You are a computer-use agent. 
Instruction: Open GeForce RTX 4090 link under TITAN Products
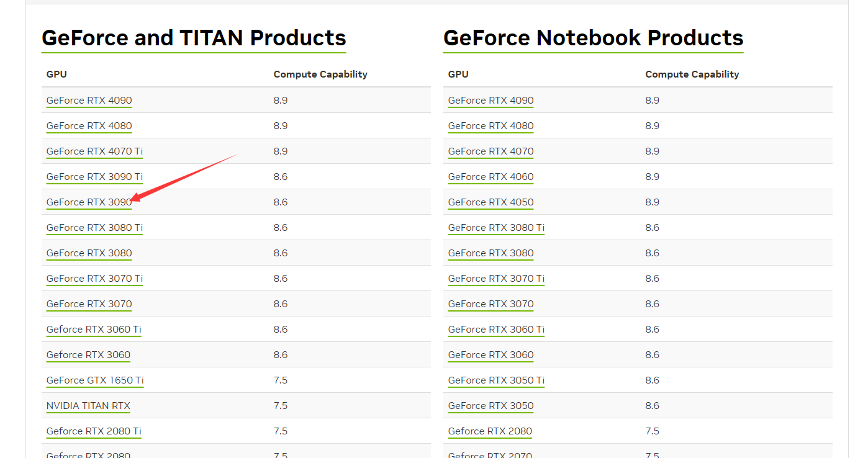click(89, 101)
